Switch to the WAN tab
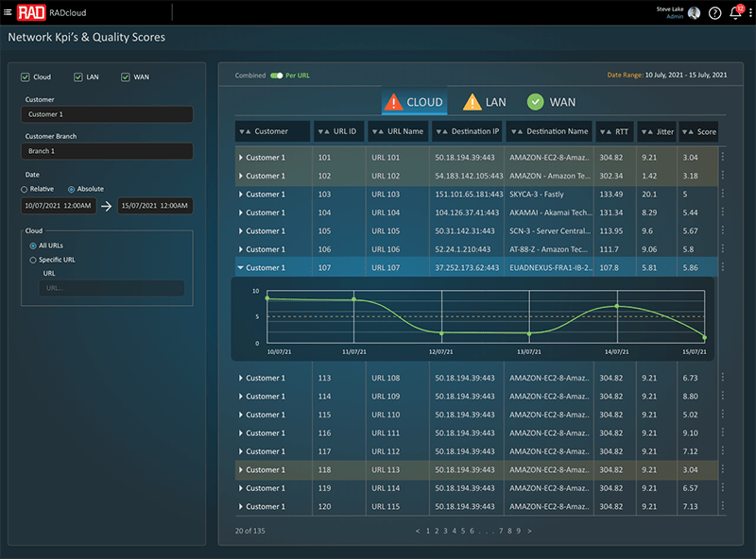The height and width of the screenshot is (559, 756). click(x=551, y=102)
